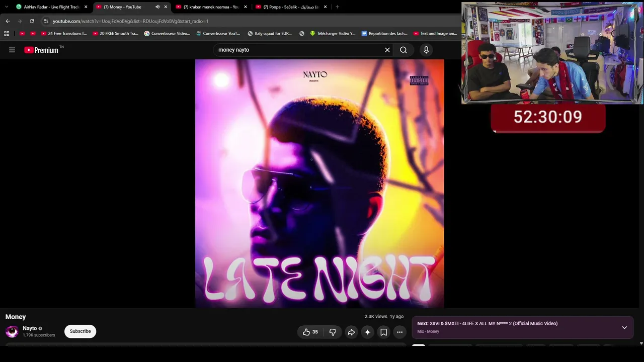The width and height of the screenshot is (644, 362).
Task: Like the Money video
Action: 310,332
